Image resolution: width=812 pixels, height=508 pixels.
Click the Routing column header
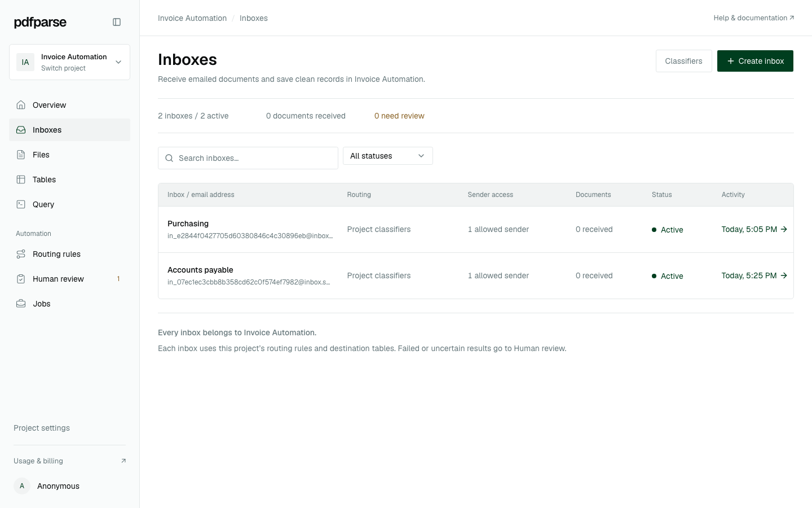359,195
